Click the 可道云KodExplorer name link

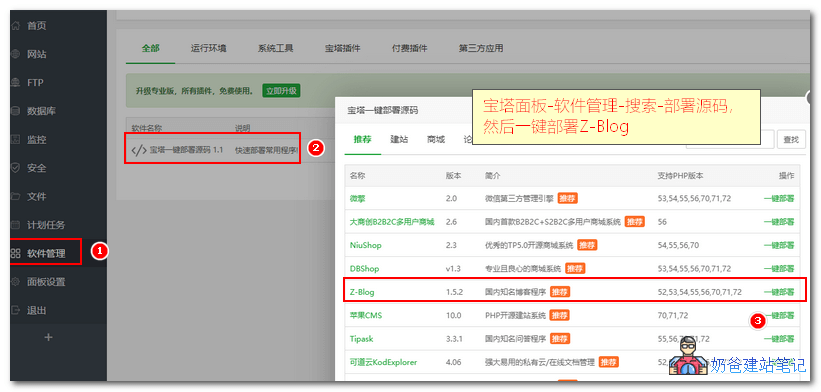coord(383,362)
